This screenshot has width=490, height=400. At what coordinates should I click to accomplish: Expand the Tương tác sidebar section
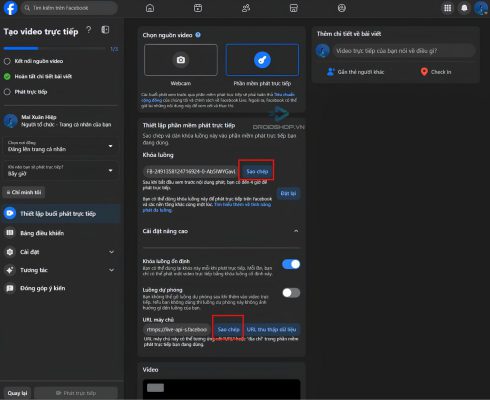coord(111,270)
